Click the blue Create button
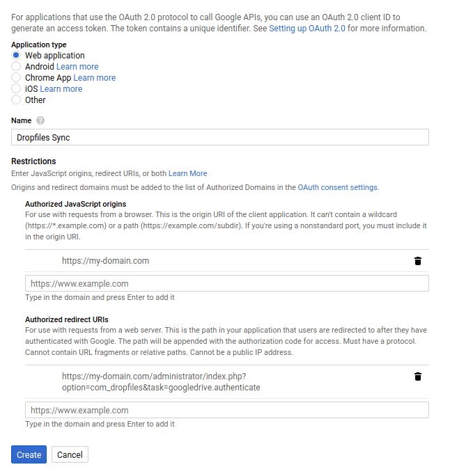Image resolution: width=473 pixels, height=476 pixels. tap(29, 454)
